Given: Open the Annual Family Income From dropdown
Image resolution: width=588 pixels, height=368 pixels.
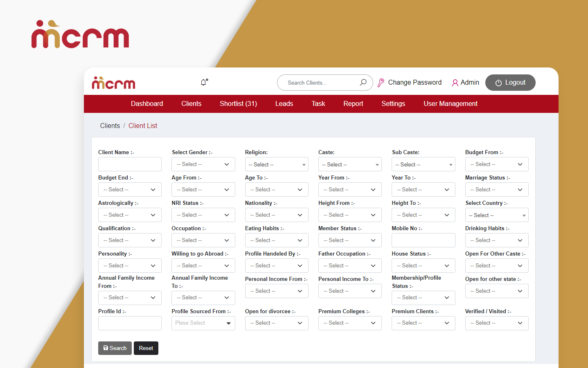Looking at the screenshot, I should (130, 298).
